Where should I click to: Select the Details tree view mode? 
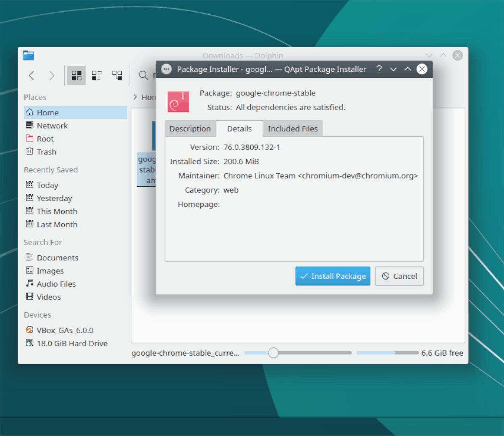(x=117, y=76)
